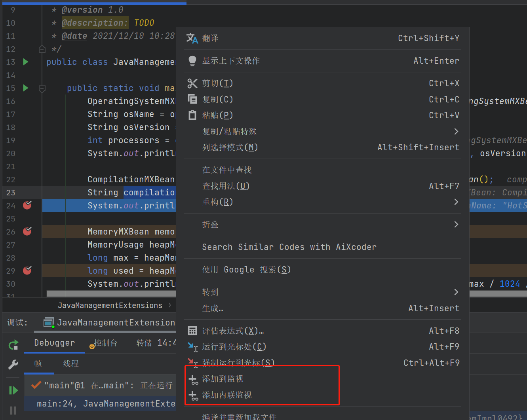Run main method via line 15 gutter arrow
This screenshot has height=420, width=527.
tap(26, 88)
